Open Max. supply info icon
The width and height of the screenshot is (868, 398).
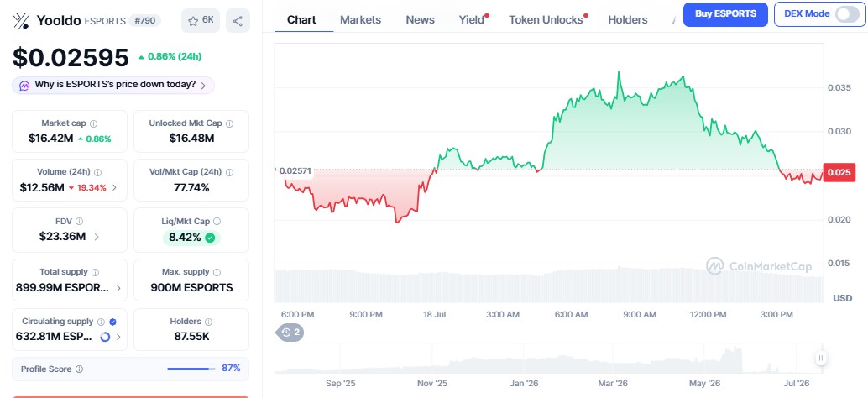point(217,272)
